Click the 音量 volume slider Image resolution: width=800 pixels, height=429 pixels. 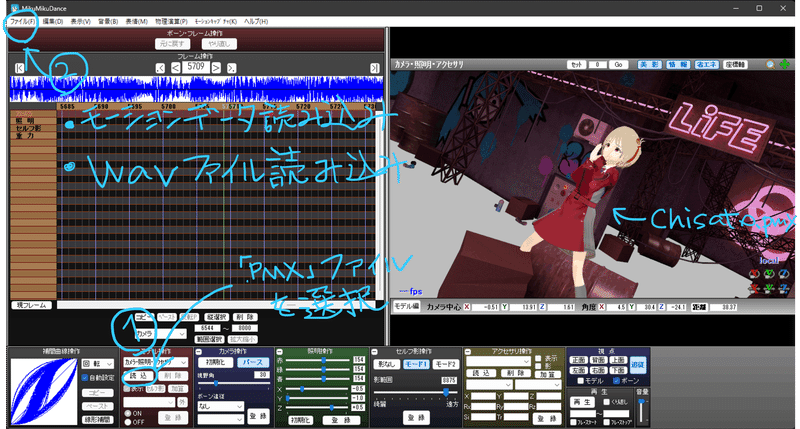[x=641, y=410]
